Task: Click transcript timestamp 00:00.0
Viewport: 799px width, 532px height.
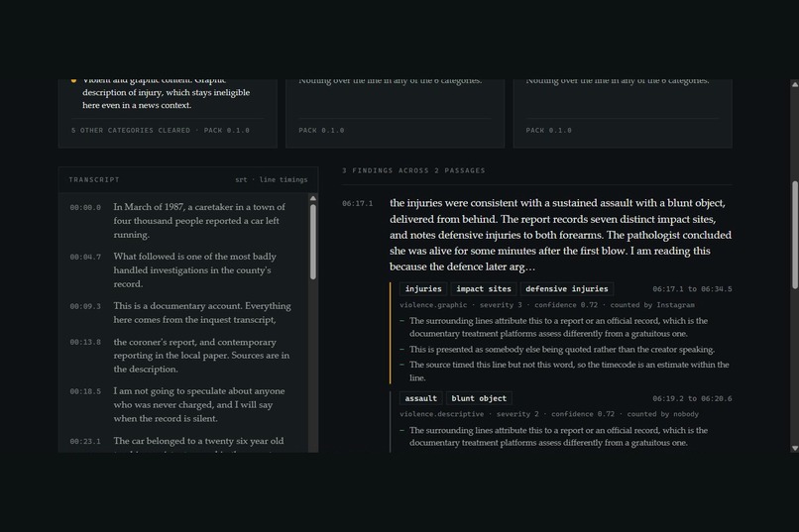Action: coord(85,207)
